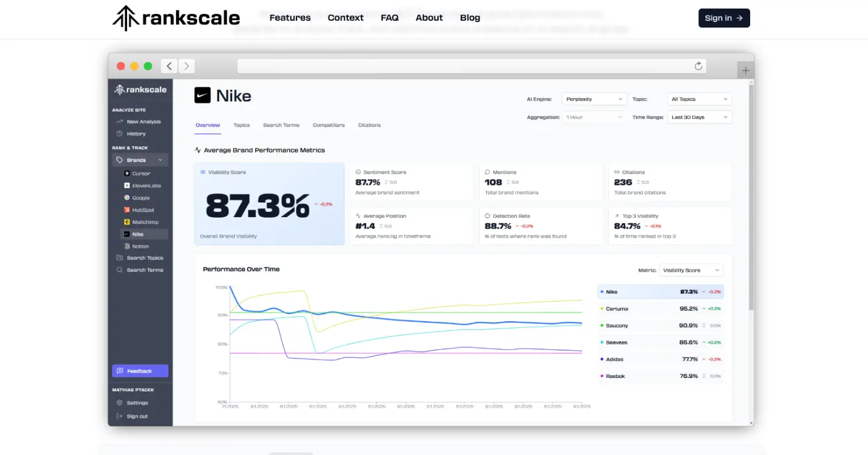This screenshot has width=868, height=455.
Task: Click the Feedback button
Action: [x=140, y=371]
